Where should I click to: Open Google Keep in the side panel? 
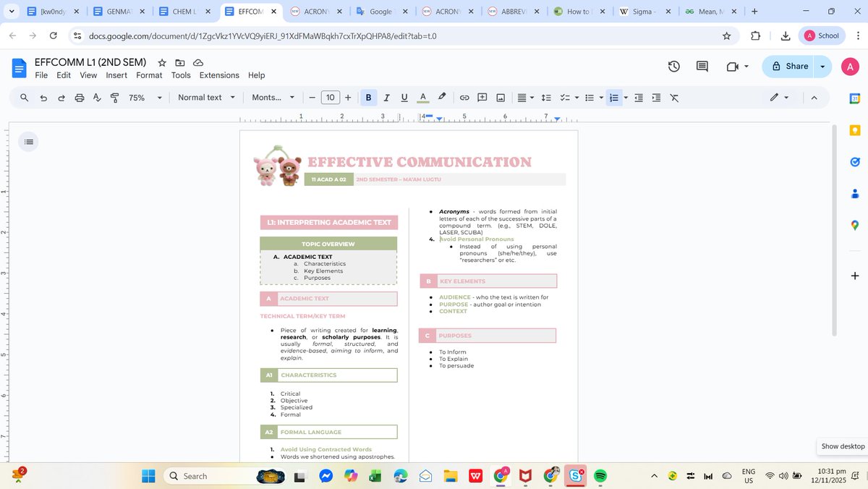point(854,130)
